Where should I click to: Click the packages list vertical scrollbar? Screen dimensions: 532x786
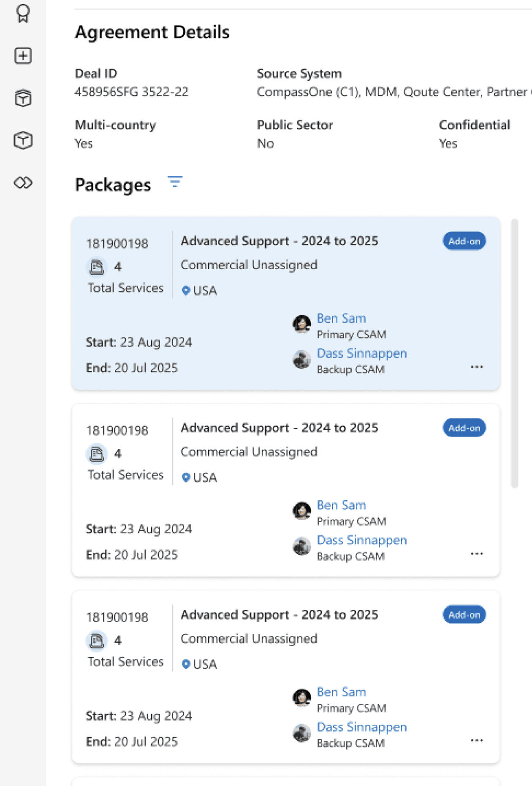tap(514, 353)
